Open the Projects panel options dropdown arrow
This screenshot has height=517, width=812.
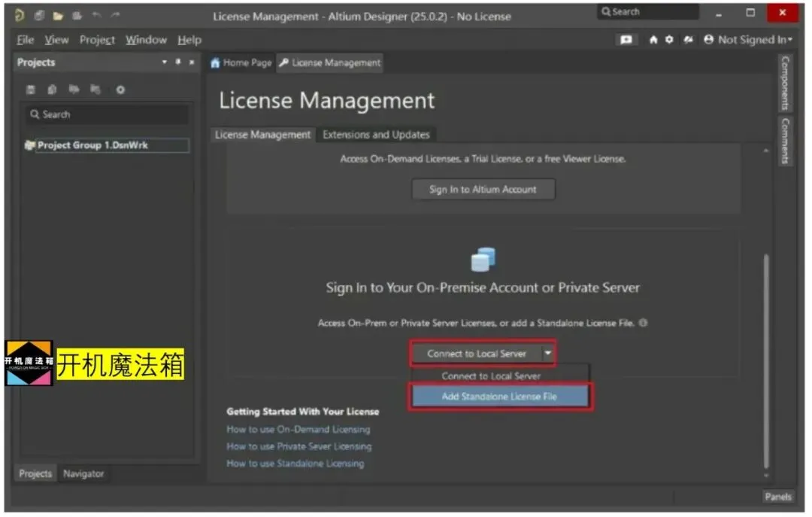(164, 62)
